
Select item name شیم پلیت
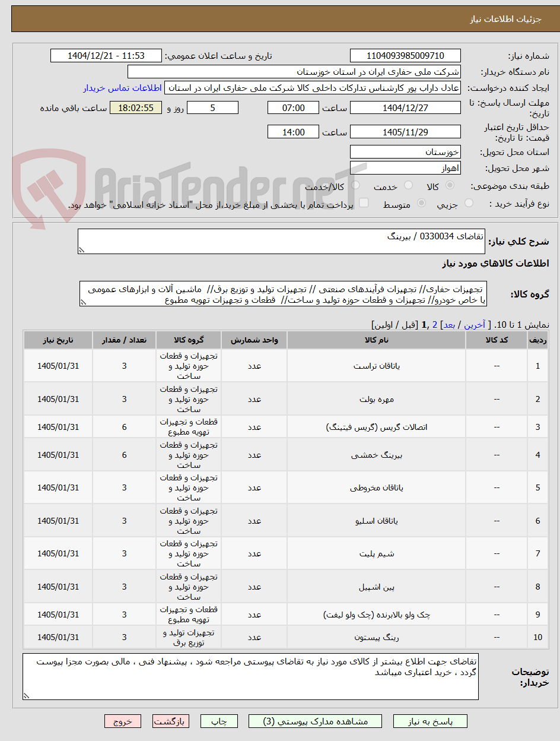pos(377,553)
